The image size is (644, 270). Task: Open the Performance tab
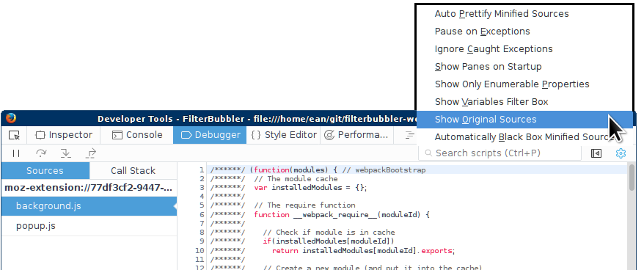click(356, 135)
